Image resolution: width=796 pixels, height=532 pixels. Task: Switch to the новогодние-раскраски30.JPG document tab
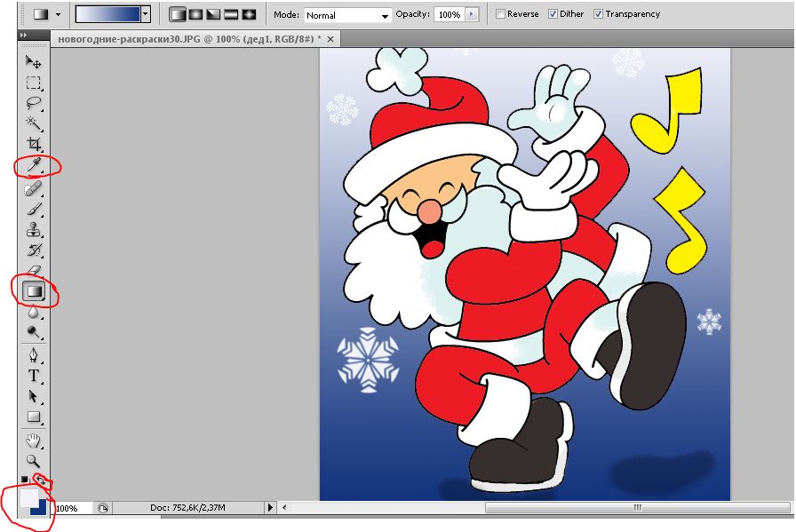189,39
